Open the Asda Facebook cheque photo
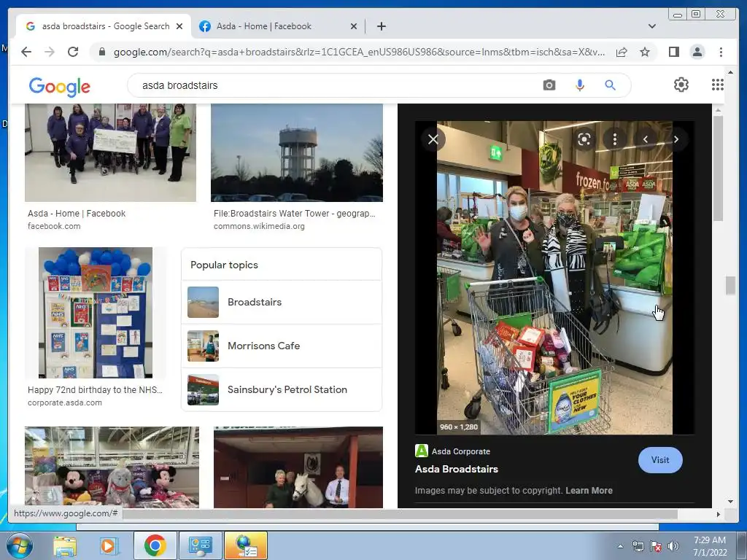 [111, 152]
